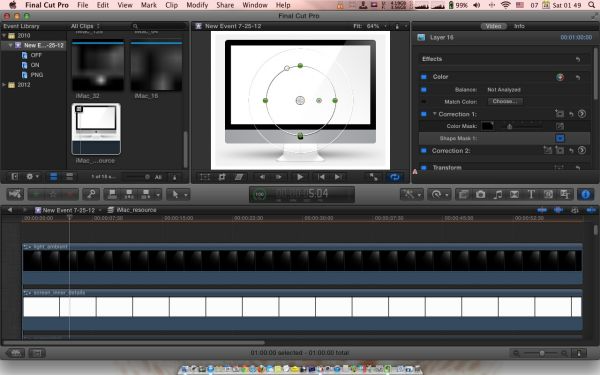The image size is (600, 375).
Task: Collapse the New Event 7-25-12 event
Action: 10,45
